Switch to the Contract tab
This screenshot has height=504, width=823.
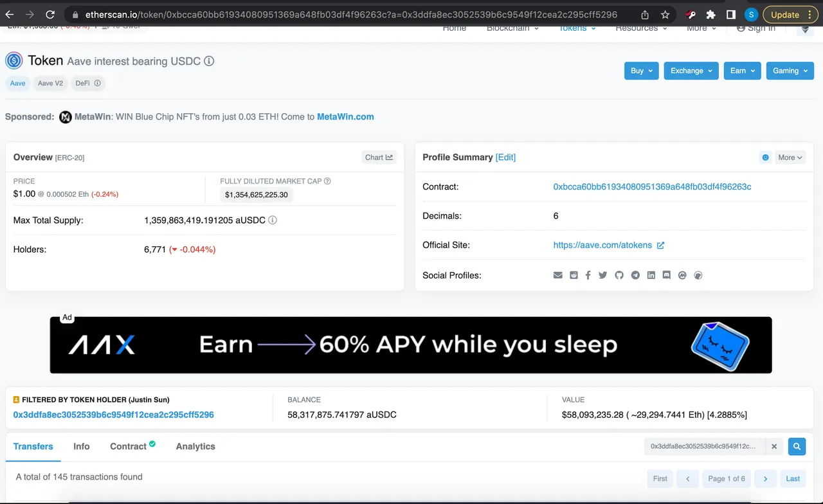pos(132,446)
